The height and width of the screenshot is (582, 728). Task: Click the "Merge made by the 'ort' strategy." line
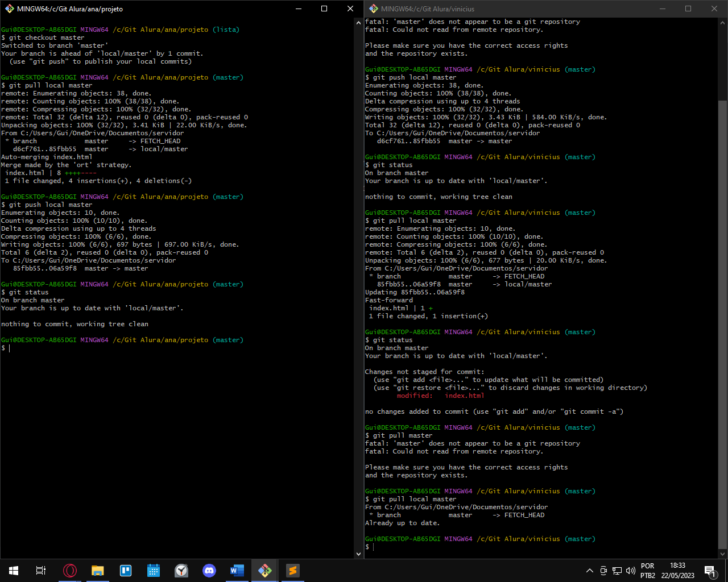66,165
